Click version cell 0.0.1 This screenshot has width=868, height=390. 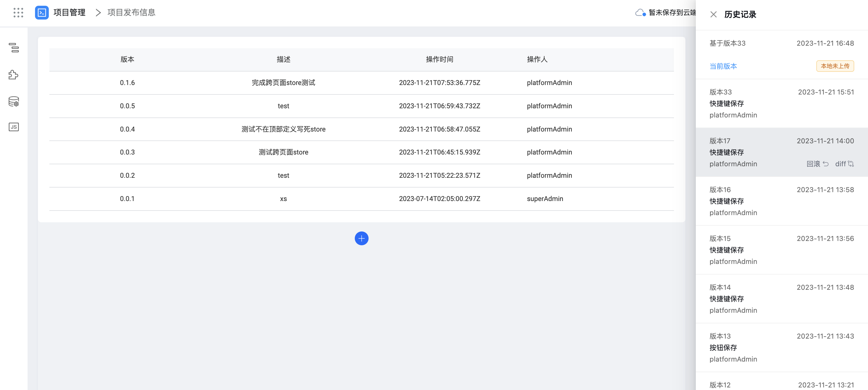pos(127,198)
